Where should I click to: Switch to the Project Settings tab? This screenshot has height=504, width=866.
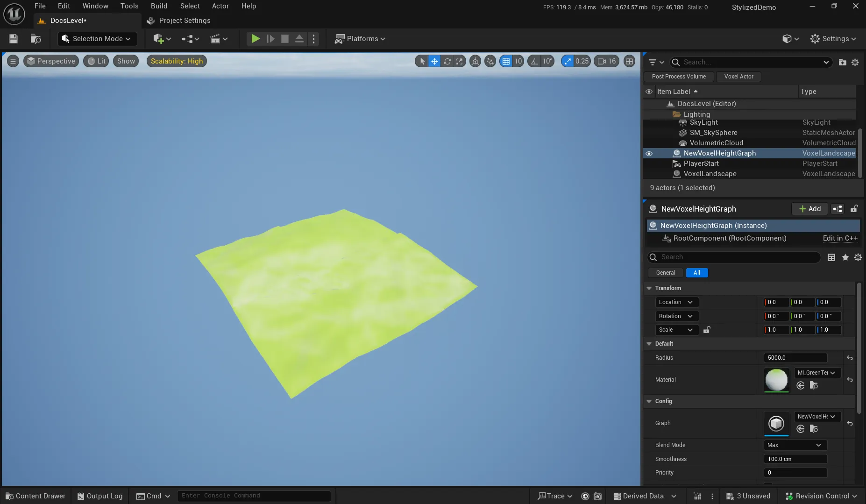185,21
